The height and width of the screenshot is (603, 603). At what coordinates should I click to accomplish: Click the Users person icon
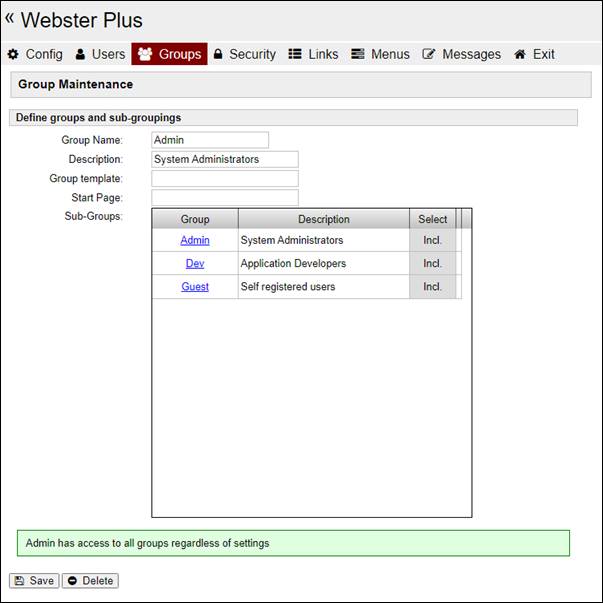(81, 54)
